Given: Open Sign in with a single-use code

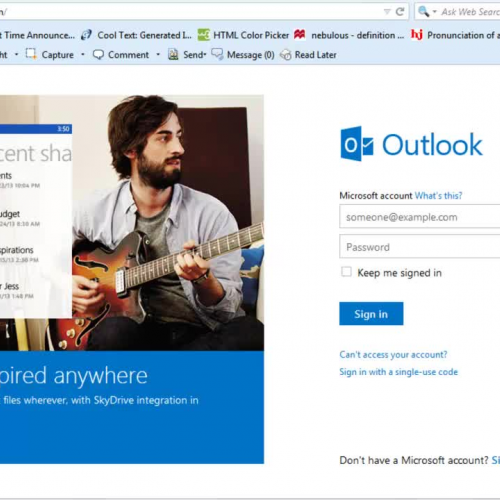Looking at the screenshot, I should 399,372.
